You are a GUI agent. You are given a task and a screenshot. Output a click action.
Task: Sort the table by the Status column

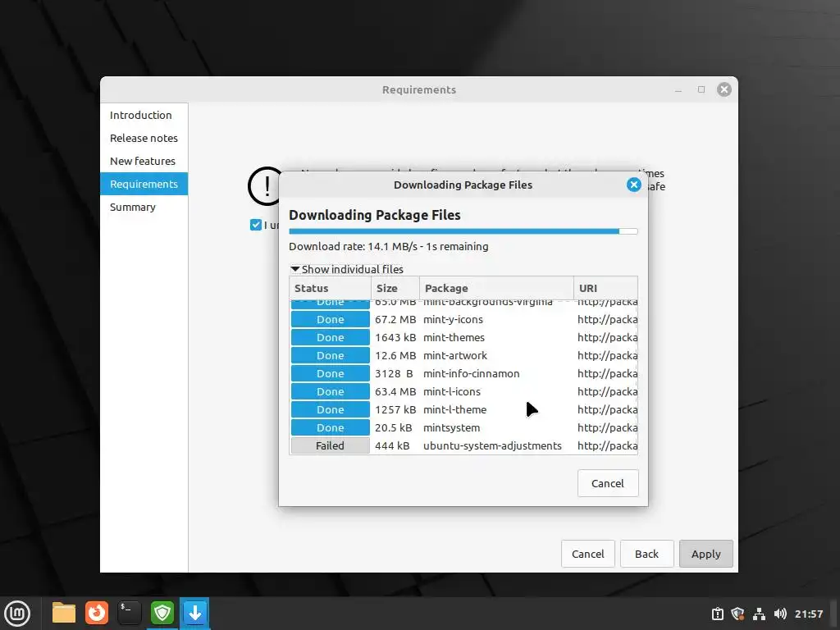(x=330, y=288)
